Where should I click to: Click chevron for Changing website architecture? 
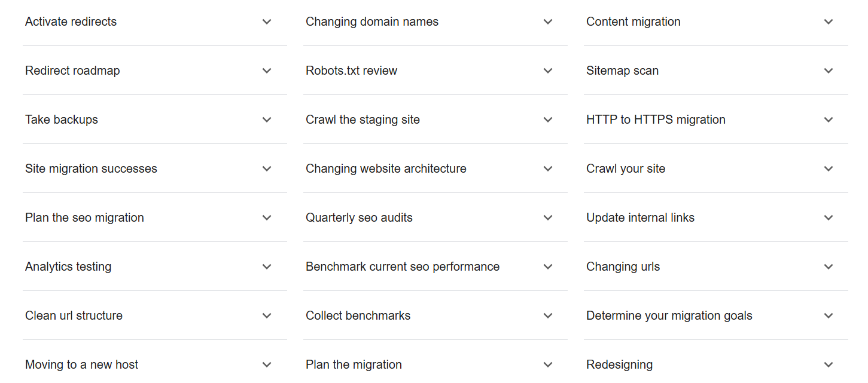pos(547,169)
